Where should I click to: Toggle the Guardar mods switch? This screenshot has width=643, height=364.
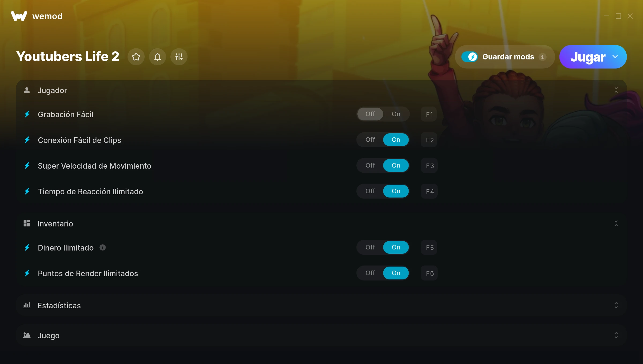469,57
